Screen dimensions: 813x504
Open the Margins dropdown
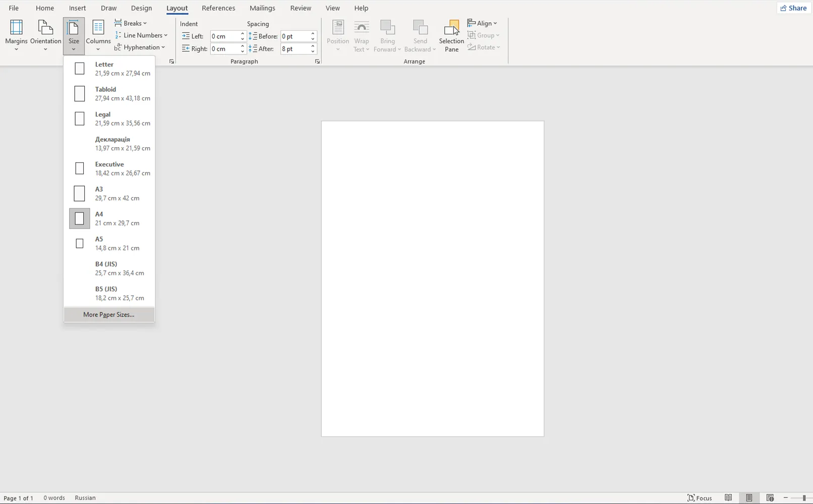(16, 35)
